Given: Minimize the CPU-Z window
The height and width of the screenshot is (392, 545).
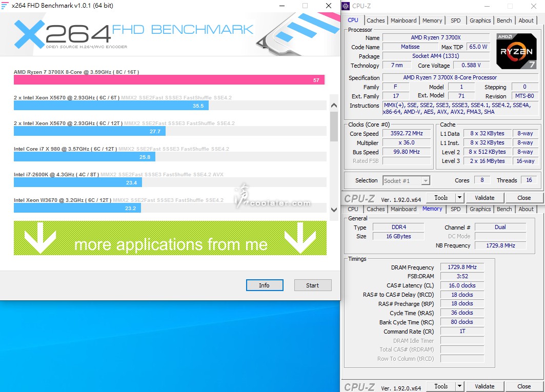Looking at the screenshot, I should pos(487,6).
